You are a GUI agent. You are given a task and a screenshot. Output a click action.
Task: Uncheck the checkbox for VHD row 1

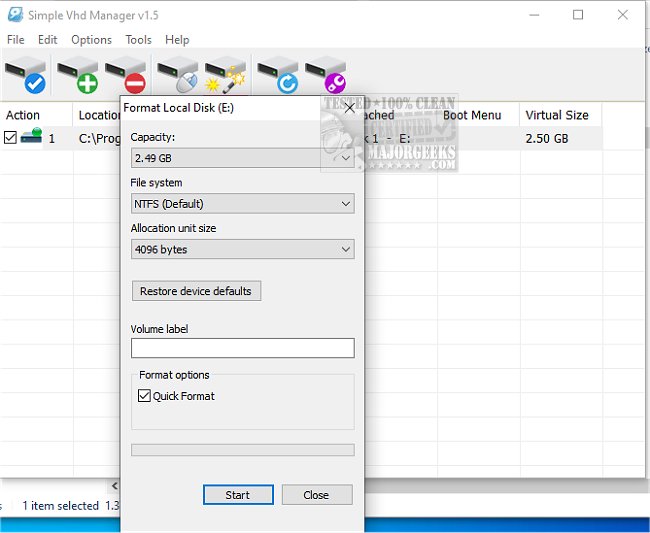10,137
